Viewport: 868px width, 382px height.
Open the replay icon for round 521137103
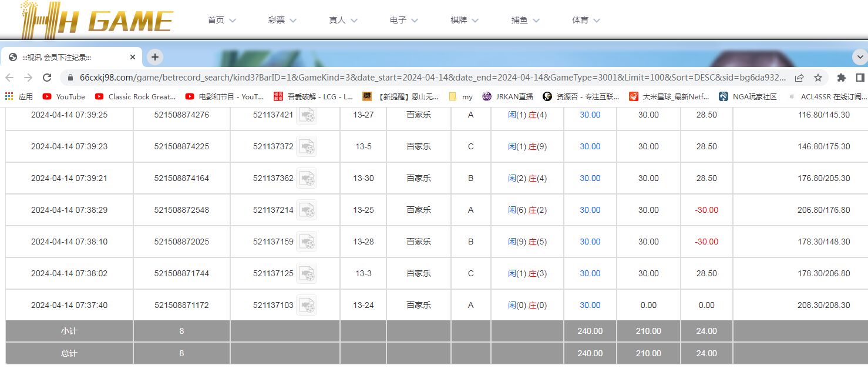pyautogui.click(x=306, y=306)
